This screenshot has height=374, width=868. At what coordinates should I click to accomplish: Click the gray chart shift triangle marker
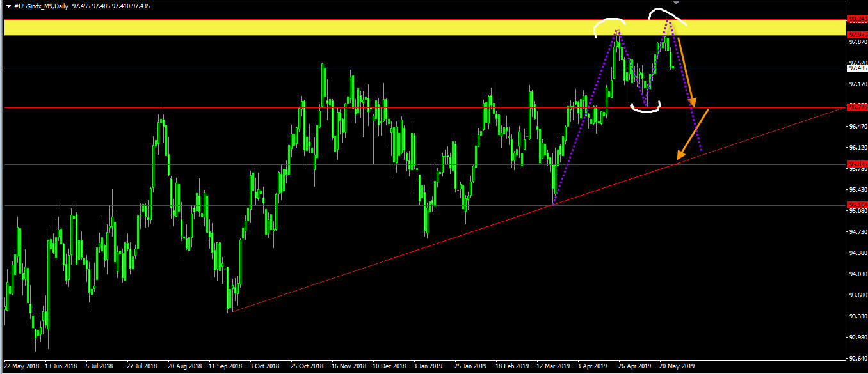point(677,3)
